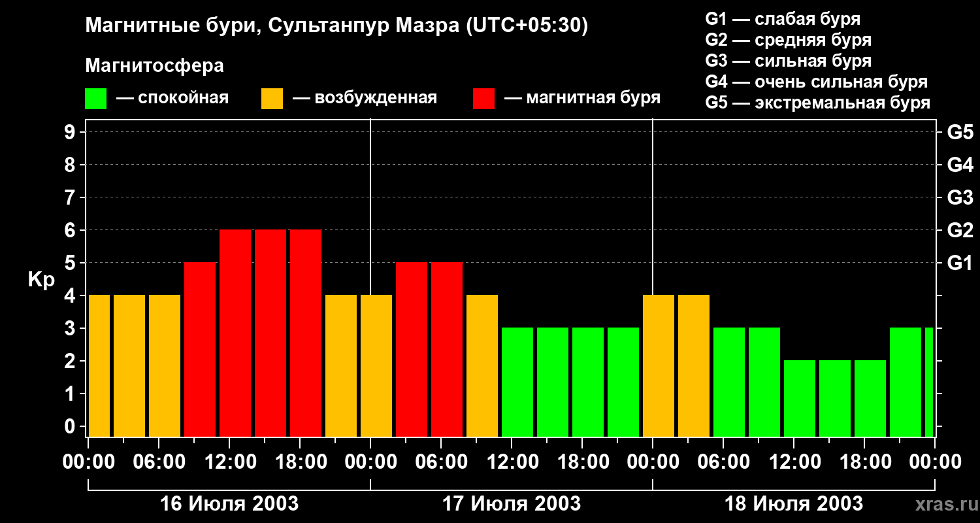Click the '17 Июля 2003' date label
Screen dimensions: 980x523
512,504
